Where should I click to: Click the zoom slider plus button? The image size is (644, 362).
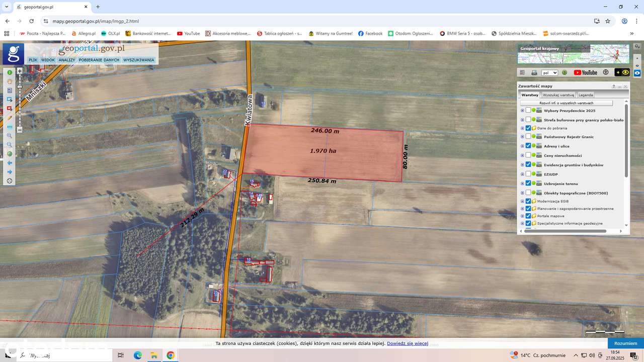click(x=20, y=71)
